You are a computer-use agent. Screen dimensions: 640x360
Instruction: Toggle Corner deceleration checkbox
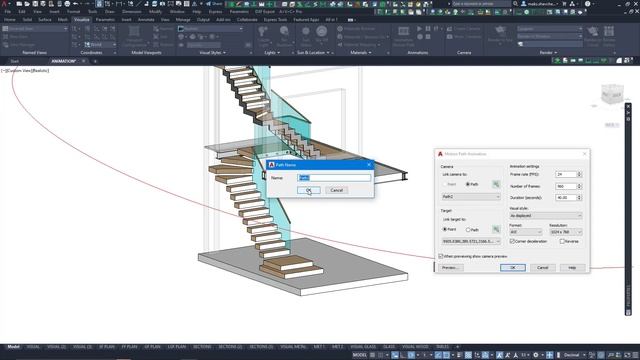tap(512, 241)
